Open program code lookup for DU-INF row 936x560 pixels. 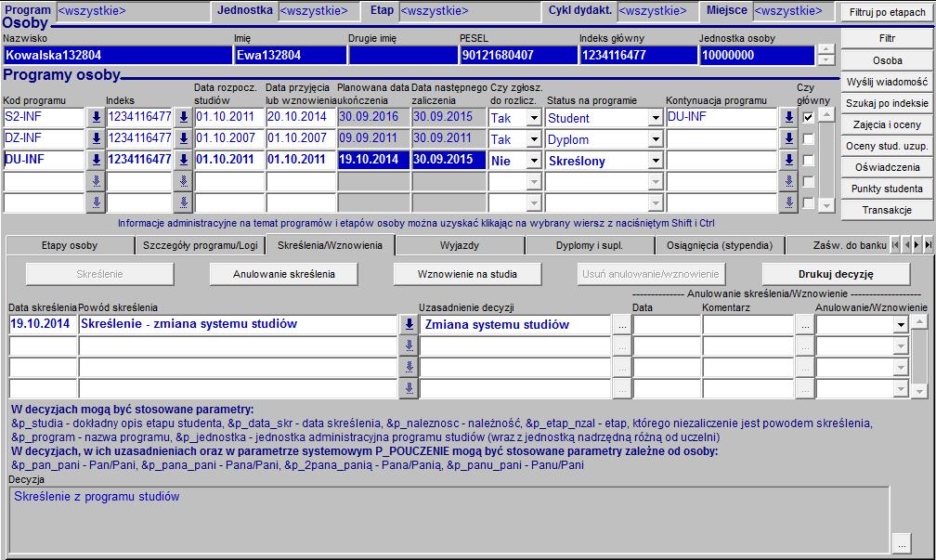click(x=96, y=161)
